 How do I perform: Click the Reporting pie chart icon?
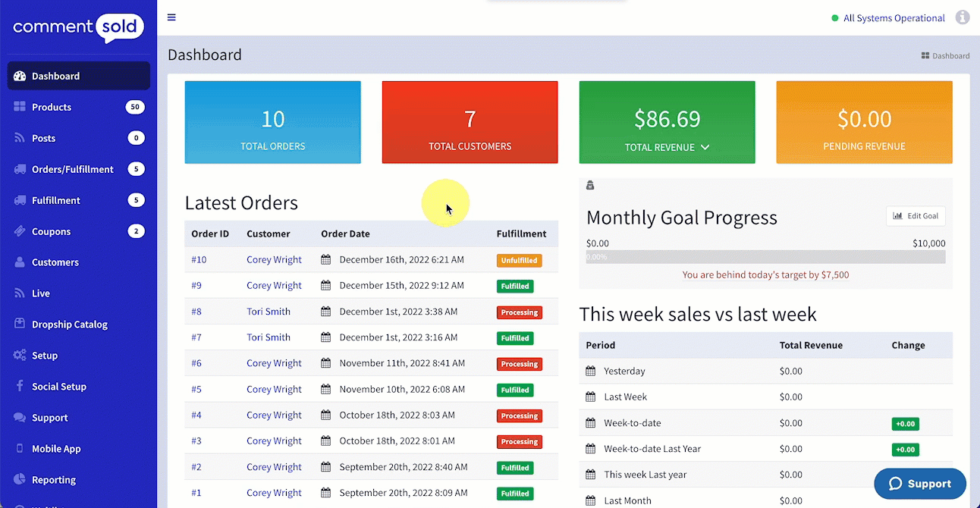pyautogui.click(x=20, y=479)
